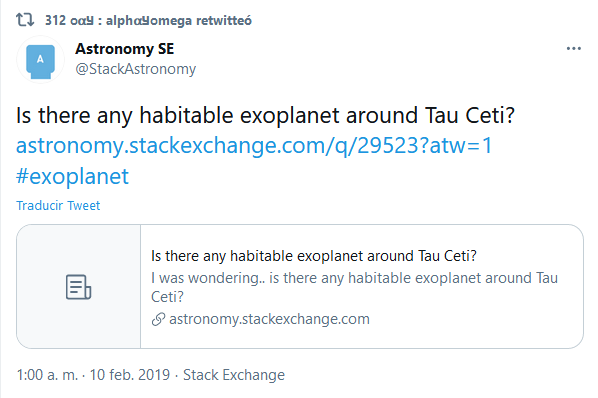Screen dimensions: 598x398
Task: Follow the astronomy.stackexchange.com/q/29523 link
Action: click(254, 146)
